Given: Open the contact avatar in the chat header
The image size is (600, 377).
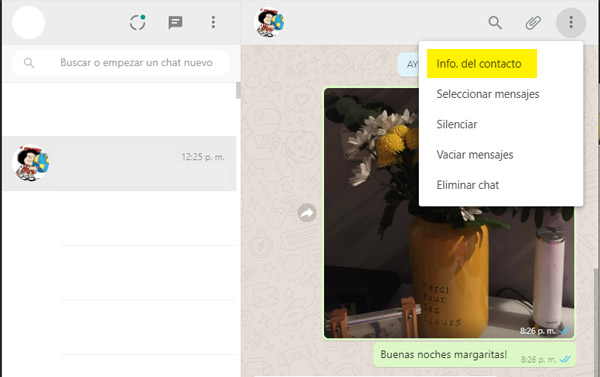Looking at the screenshot, I should pyautogui.click(x=269, y=23).
